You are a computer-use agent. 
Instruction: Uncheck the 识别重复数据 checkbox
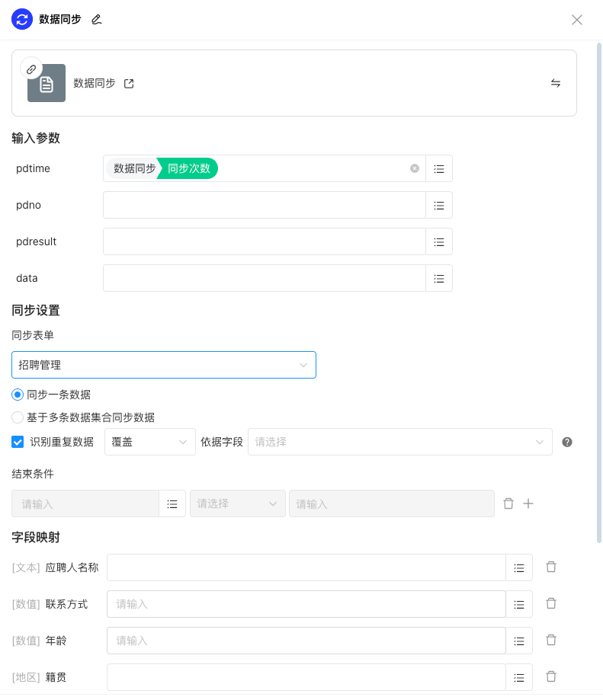coord(18,442)
